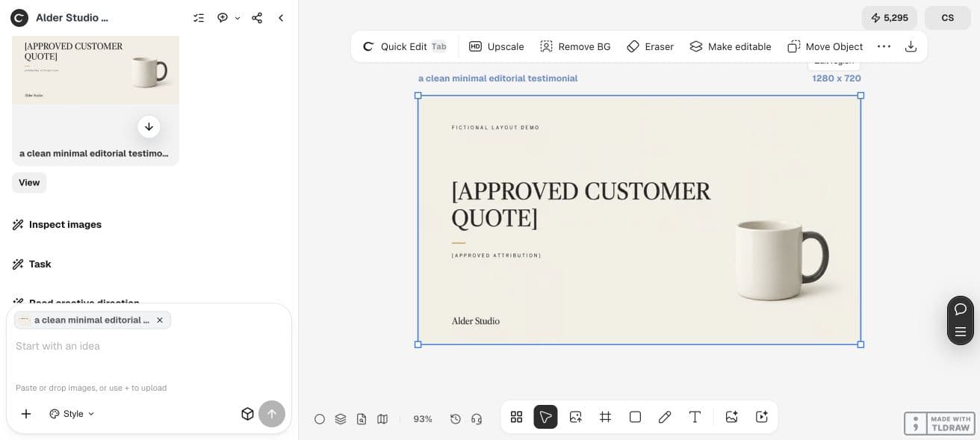Send the prompt with the arrow button

tap(272, 414)
